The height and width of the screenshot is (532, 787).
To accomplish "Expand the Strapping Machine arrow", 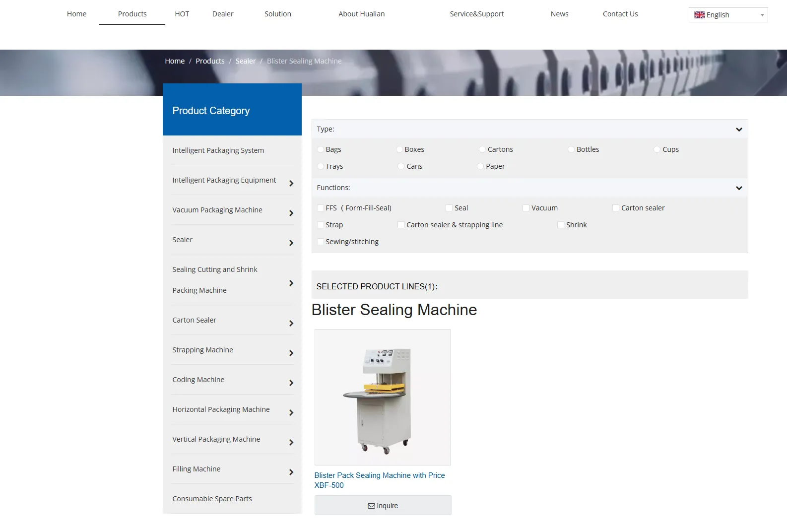I will 291,353.
